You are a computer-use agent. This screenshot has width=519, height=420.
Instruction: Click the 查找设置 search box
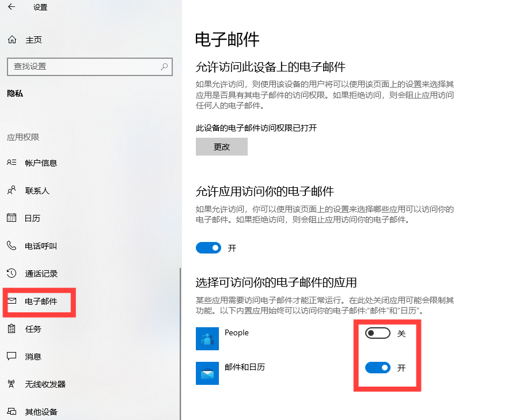90,66
